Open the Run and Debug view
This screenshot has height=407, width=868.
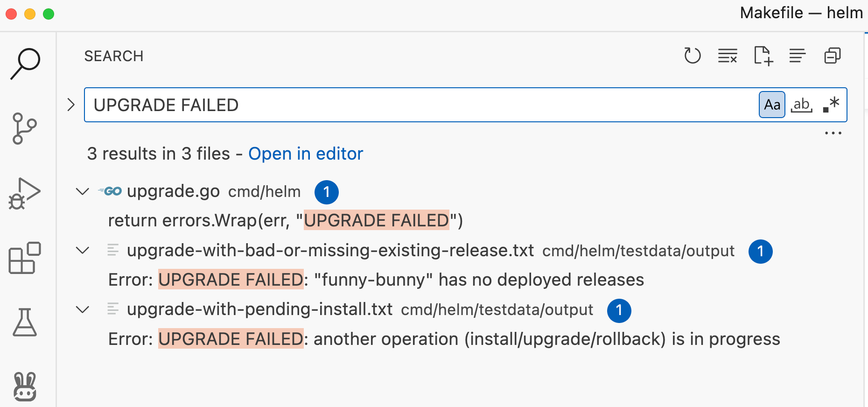click(25, 193)
